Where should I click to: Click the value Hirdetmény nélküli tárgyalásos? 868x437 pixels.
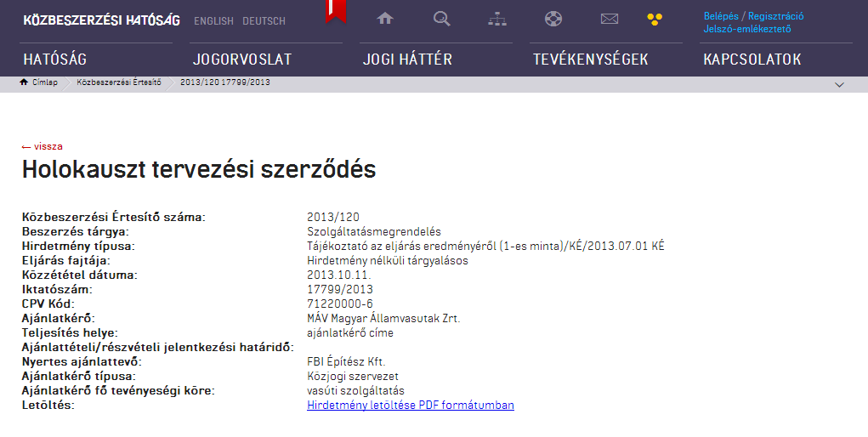[388, 260]
